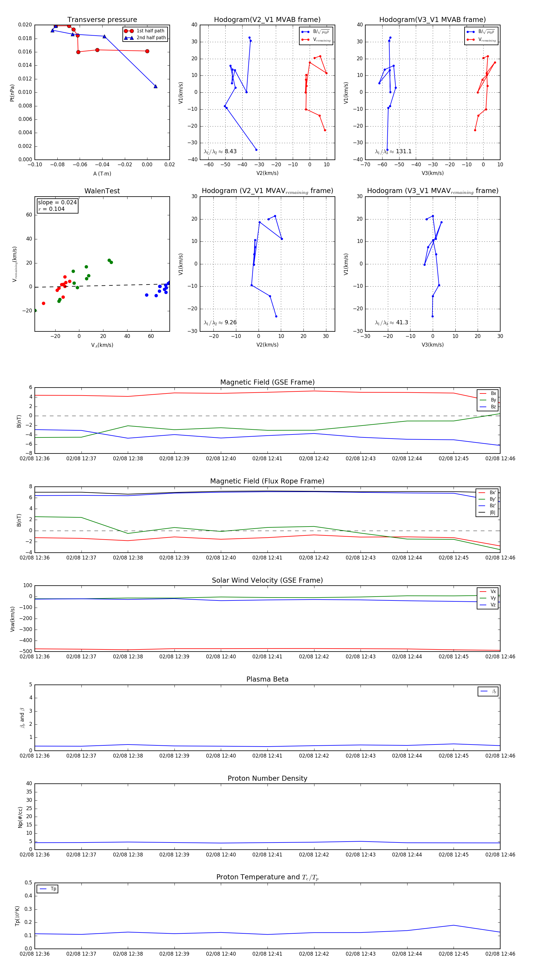Select the 'Bx' legend entry in GSE field plot
Screen dimensions: 535x980
[488, 393]
